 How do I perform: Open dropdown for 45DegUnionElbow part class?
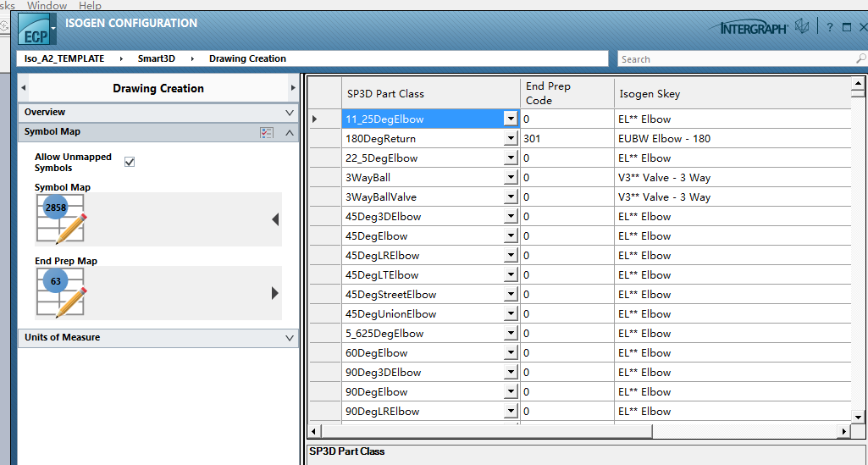click(x=511, y=314)
